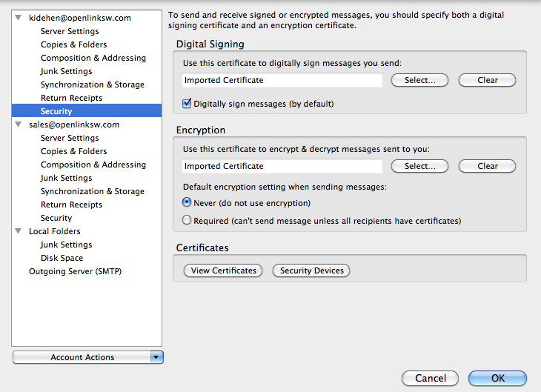Select the Required encryption radio button

tap(187, 220)
